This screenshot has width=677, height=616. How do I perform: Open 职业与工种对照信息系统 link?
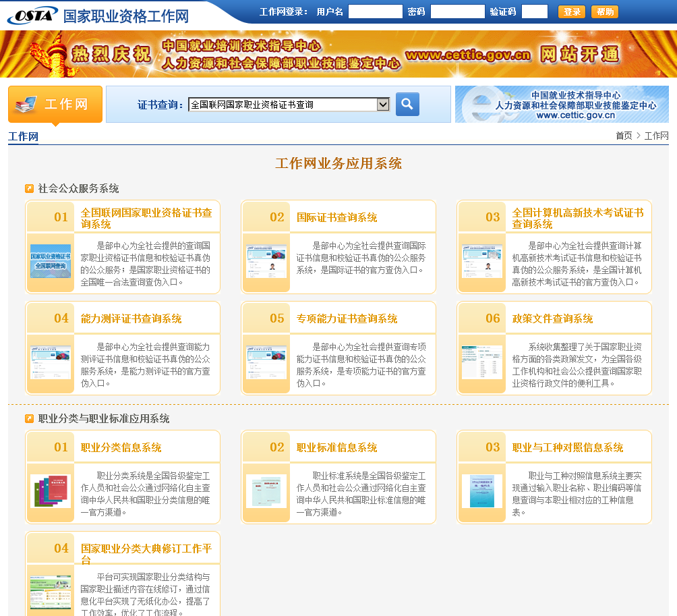pyautogui.click(x=567, y=447)
